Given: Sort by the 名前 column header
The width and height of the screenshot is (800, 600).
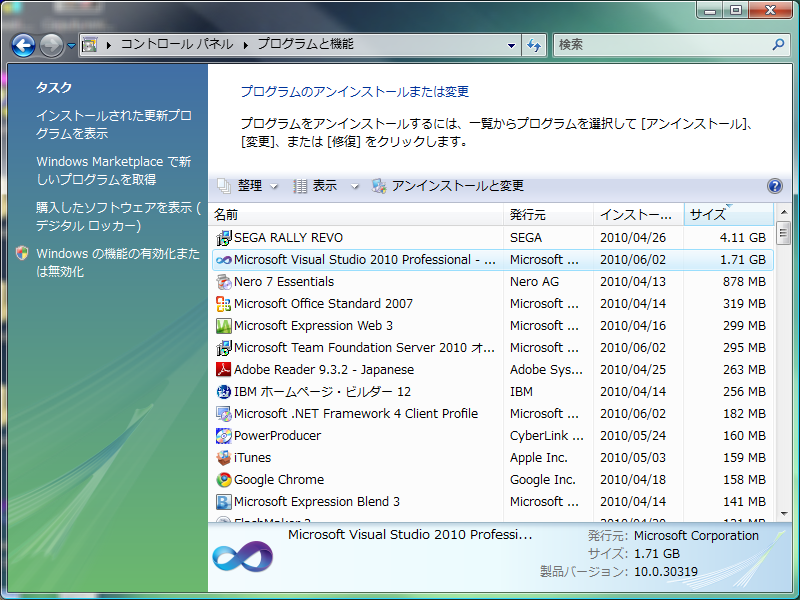Looking at the screenshot, I should point(356,214).
